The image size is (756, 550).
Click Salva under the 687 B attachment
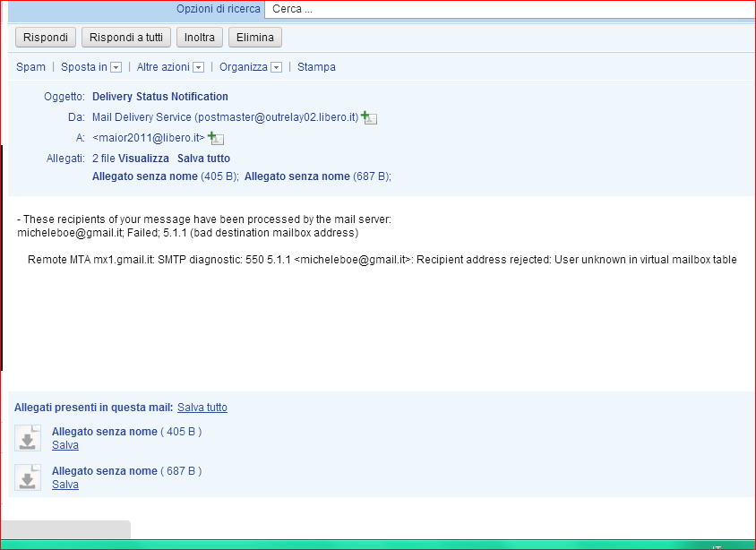pyautogui.click(x=64, y=485)
